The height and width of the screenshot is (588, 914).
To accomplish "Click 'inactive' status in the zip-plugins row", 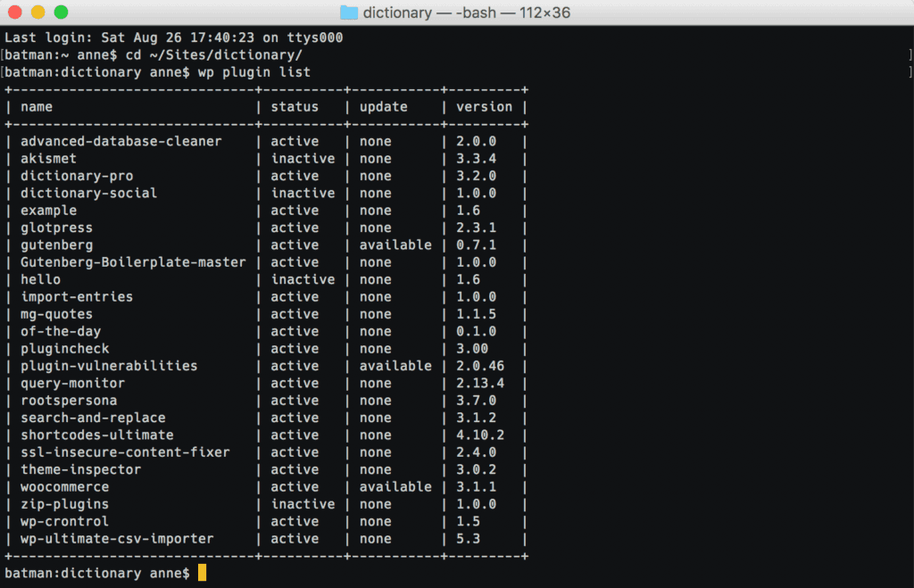I will click(303, 504).
